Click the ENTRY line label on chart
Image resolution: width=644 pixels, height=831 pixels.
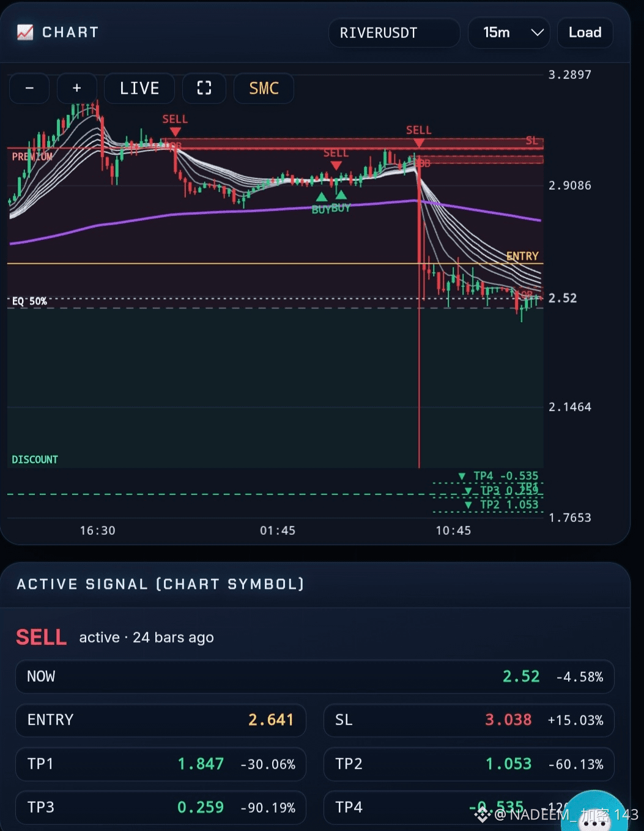click(522, 256)
